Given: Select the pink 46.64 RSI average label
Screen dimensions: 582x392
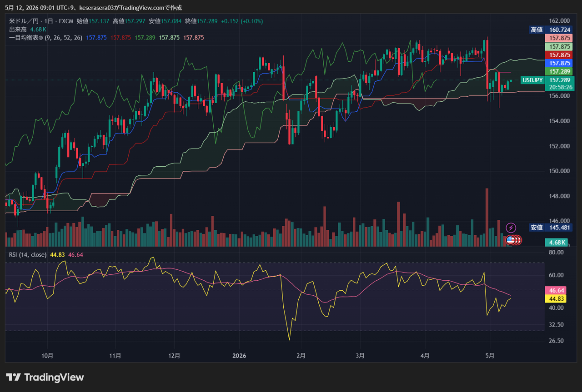Looking at the screenshot, I should (557, 290).
